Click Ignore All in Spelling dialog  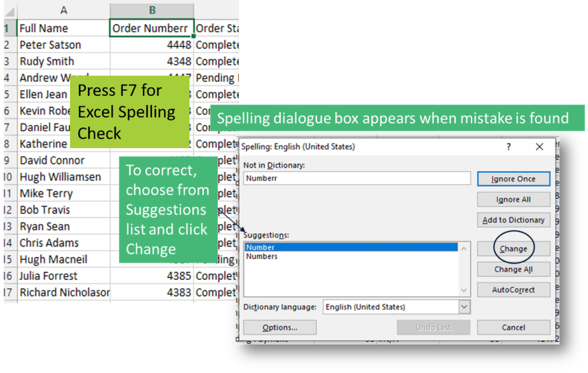tap(513, 200)
